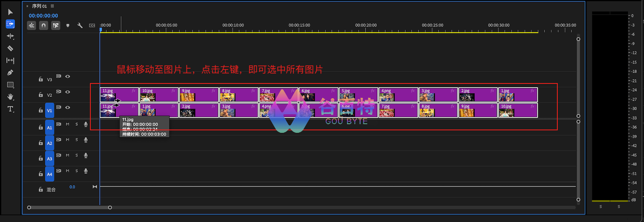The image size is (644, 222).
Task: Choose the Pen tool
Action: pyautogui.click(x=10, y=73)
